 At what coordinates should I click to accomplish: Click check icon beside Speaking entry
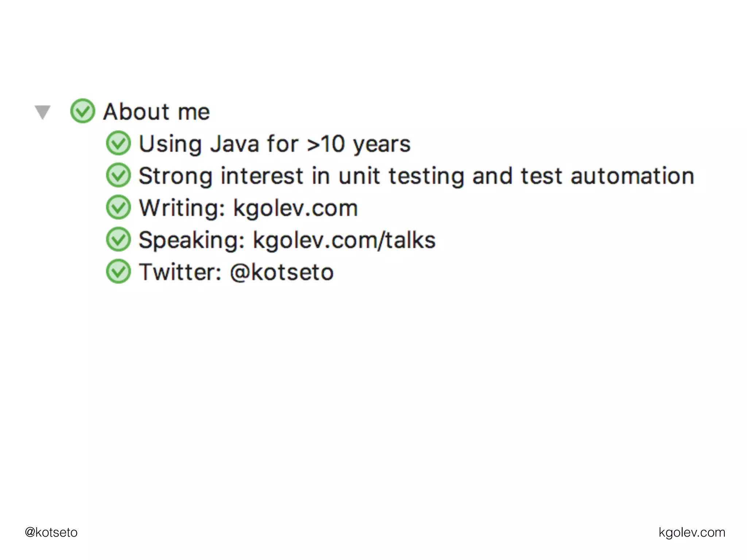coord(118,240)
